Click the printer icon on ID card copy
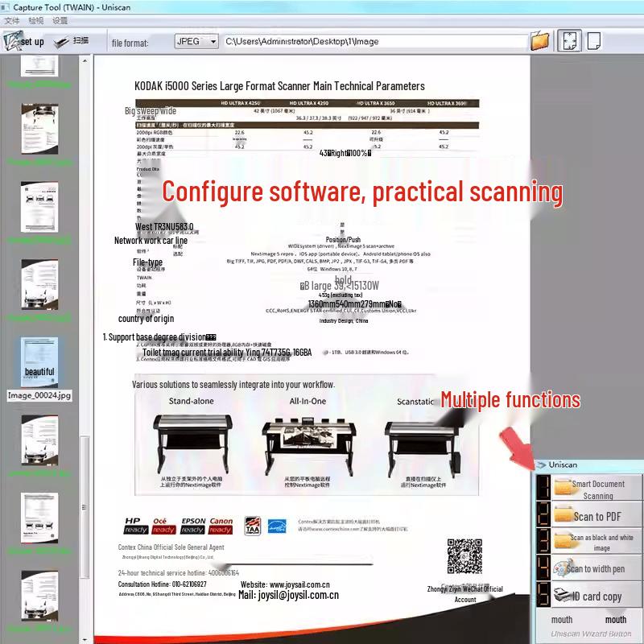Screen dimensions: 644x644 pyautogui.click(x=563, y=594)
